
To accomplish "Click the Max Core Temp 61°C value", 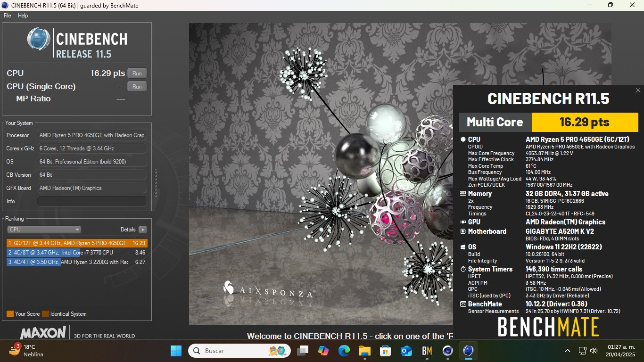I will coord(531,166).
